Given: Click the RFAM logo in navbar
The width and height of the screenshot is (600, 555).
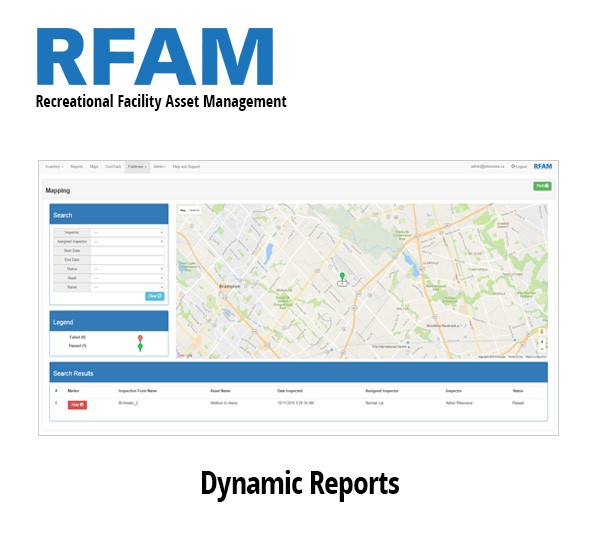Looking at the screenshot, I should pos(542,166).
